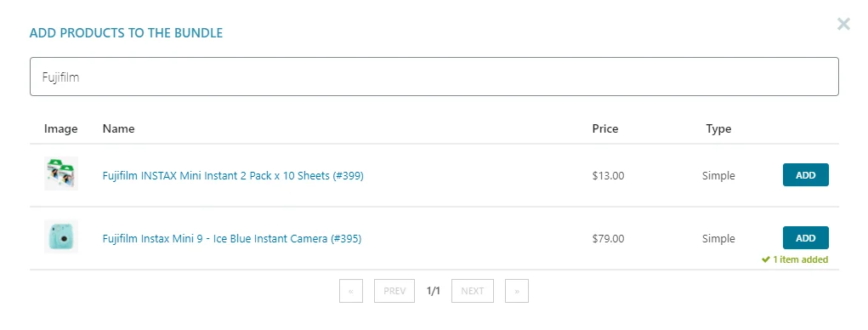Click the green checkmark beside item added
Image resolution: width=868 pixels, height=330 pixels.
tap(766, 259)
